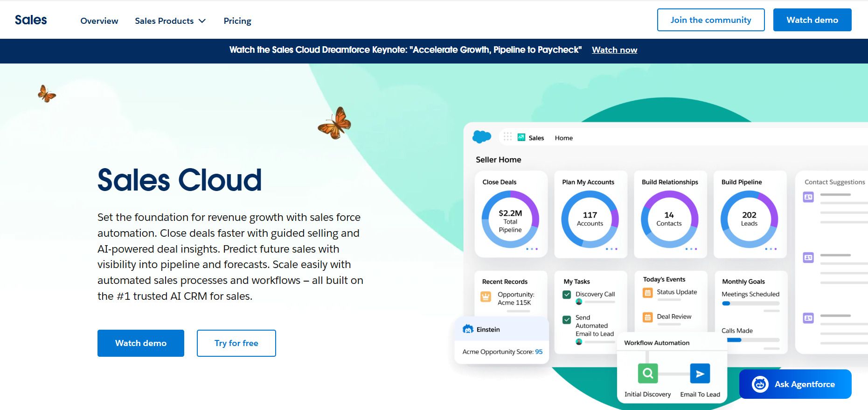The height and width of the screenshot is (410, 868).
Task: Go to the Pricing page
Action: click(237, 21)
